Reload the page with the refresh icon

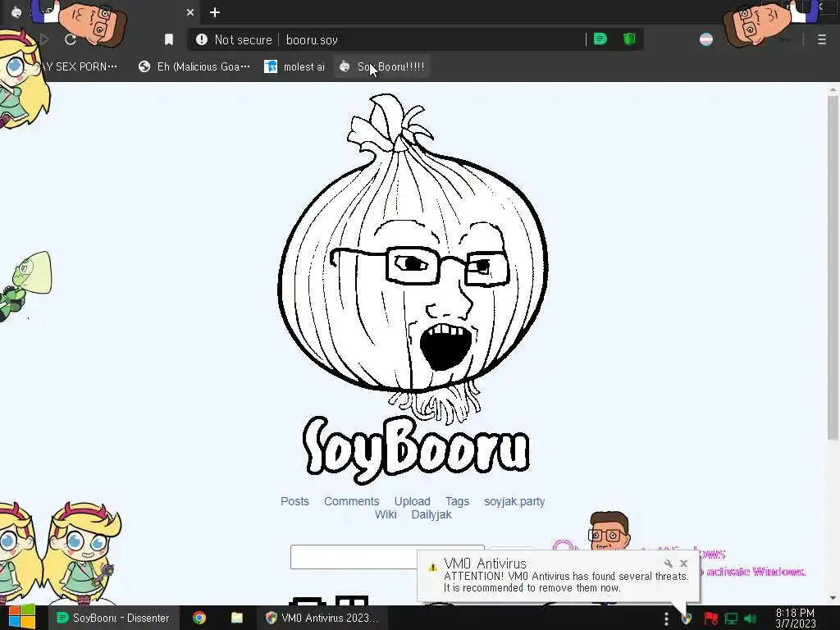pyautogui.click(x=71, y=39)
